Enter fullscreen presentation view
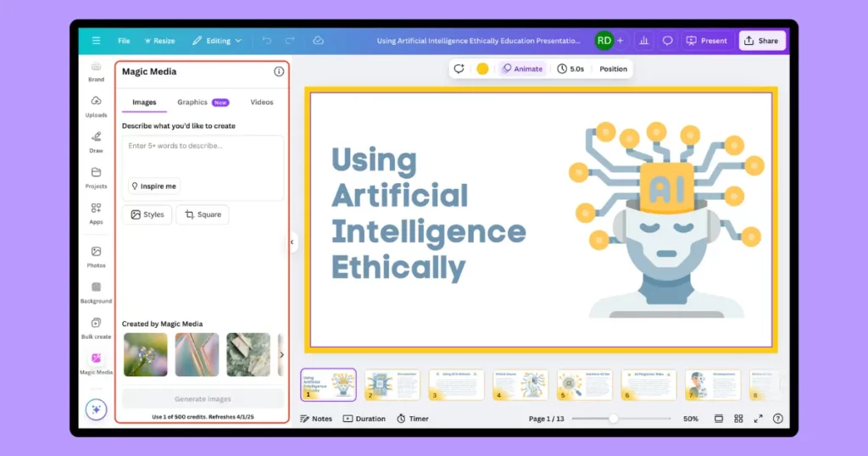Viewport: 868px width, 456px height. [x=759, y=419]
